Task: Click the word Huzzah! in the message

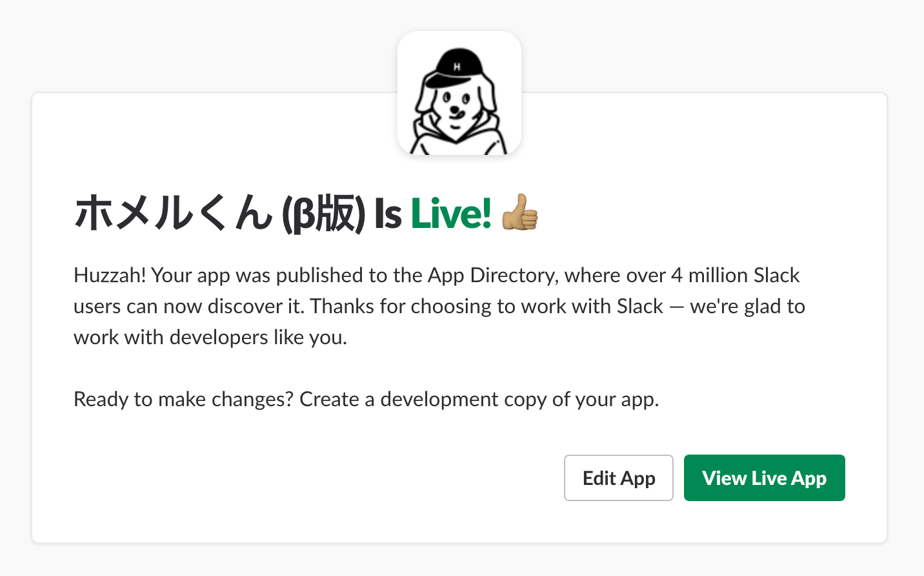Action: 110,275
